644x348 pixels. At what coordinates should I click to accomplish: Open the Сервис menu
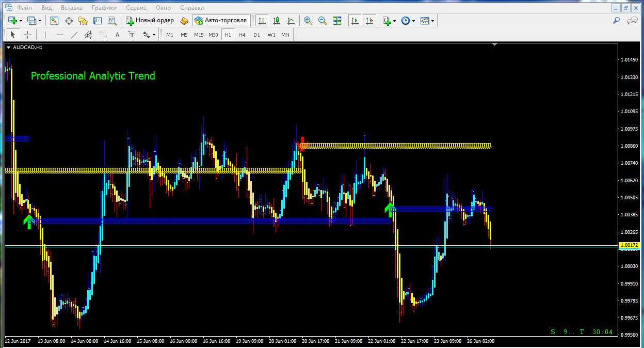coord(136,8)
